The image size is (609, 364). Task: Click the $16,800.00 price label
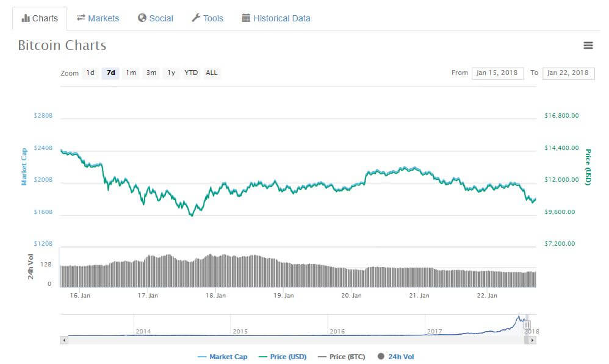pos(561,116)
